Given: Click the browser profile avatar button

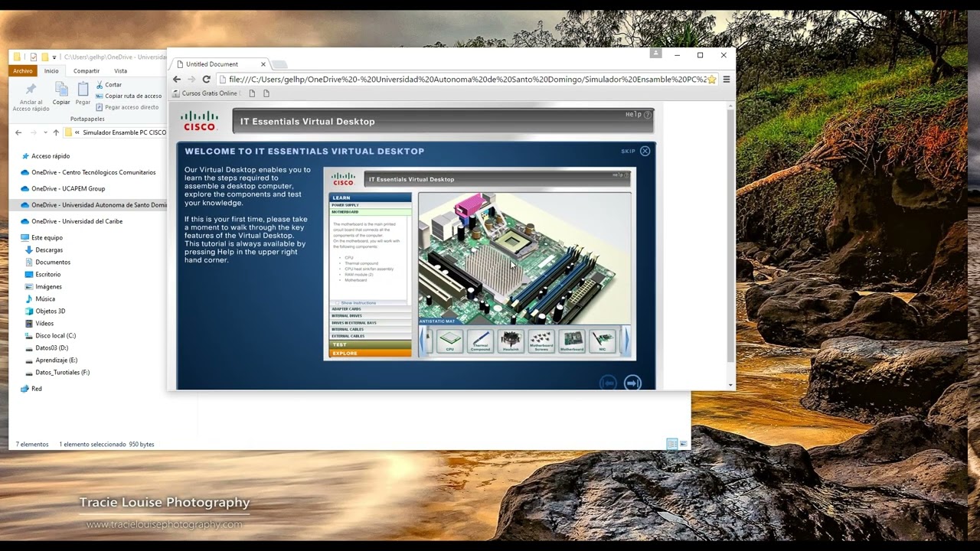Looking at the screenshot, I should click(655, 53).
